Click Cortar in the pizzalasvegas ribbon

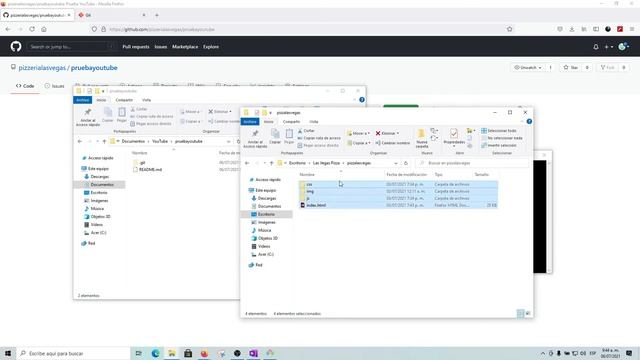coord(306,131)
